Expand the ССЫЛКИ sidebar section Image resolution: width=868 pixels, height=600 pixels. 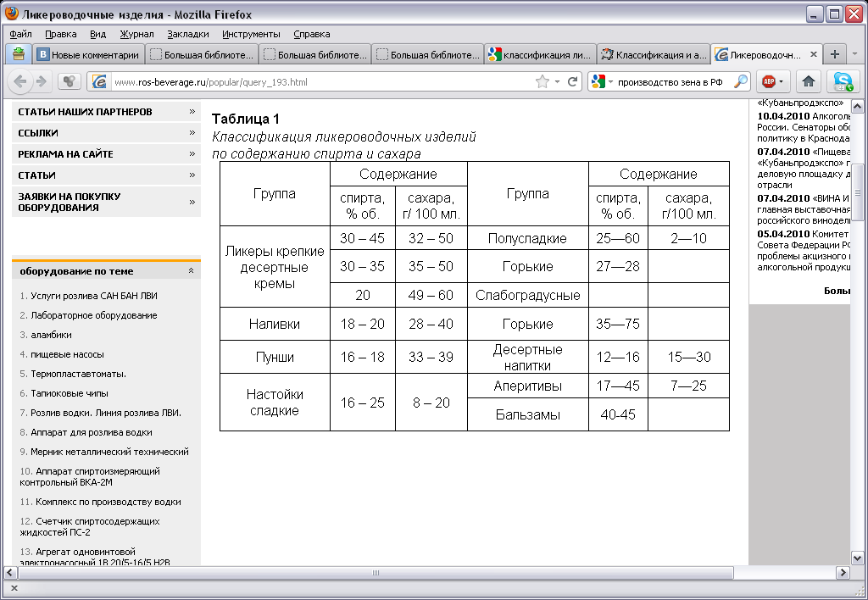106,133
